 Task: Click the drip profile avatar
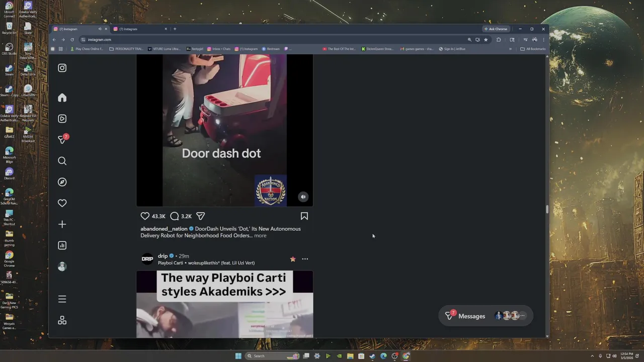click(x=147, y=259)
